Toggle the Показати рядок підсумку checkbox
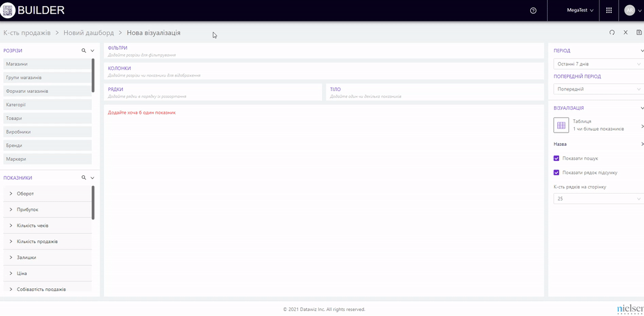This screenshot has width=644, height=316. [x=557, y=172]
